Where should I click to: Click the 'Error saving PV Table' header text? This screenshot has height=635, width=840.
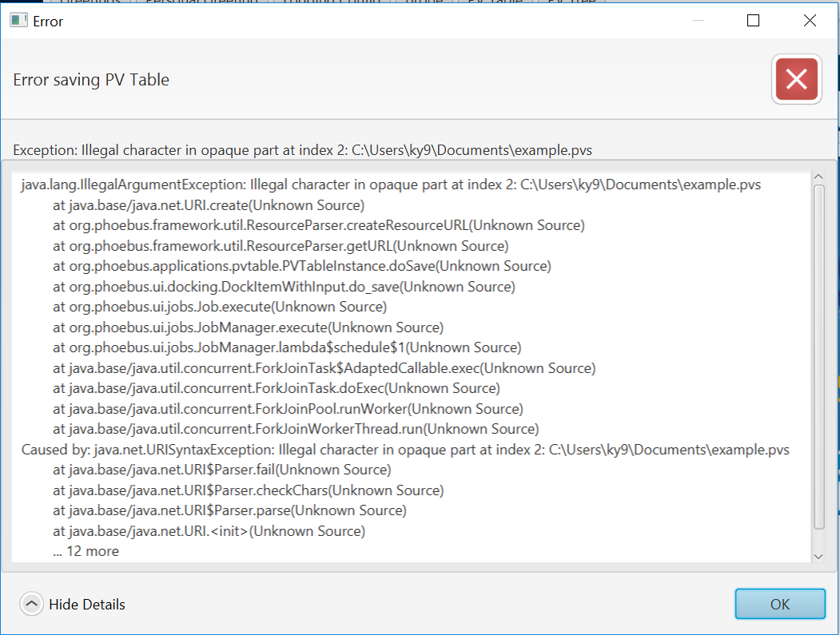tap(90, 79)
